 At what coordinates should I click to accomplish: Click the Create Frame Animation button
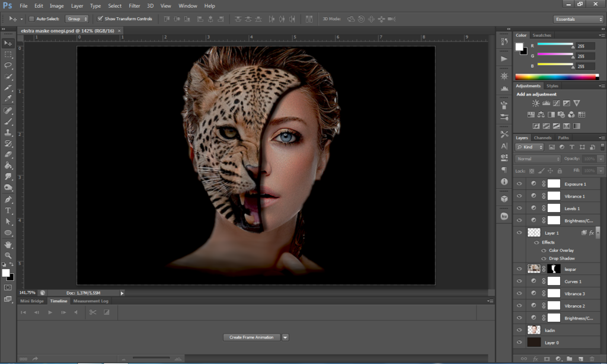coord(251,337)
